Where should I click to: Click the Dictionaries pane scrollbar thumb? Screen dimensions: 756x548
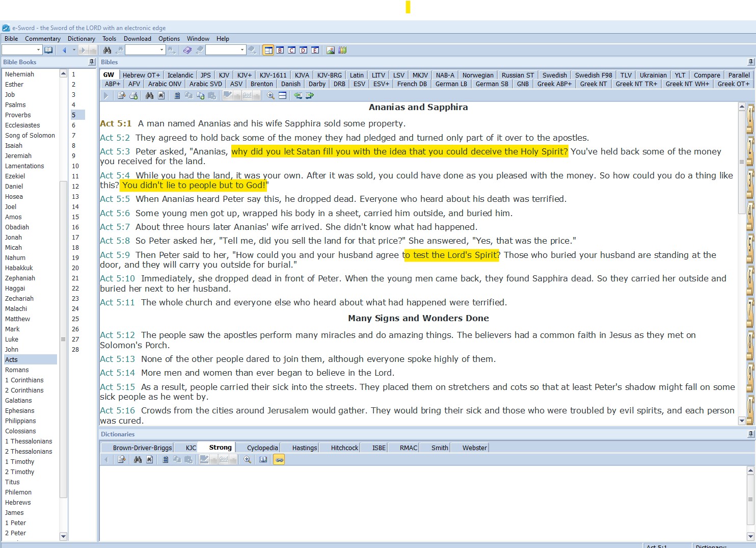coord(750,500)
